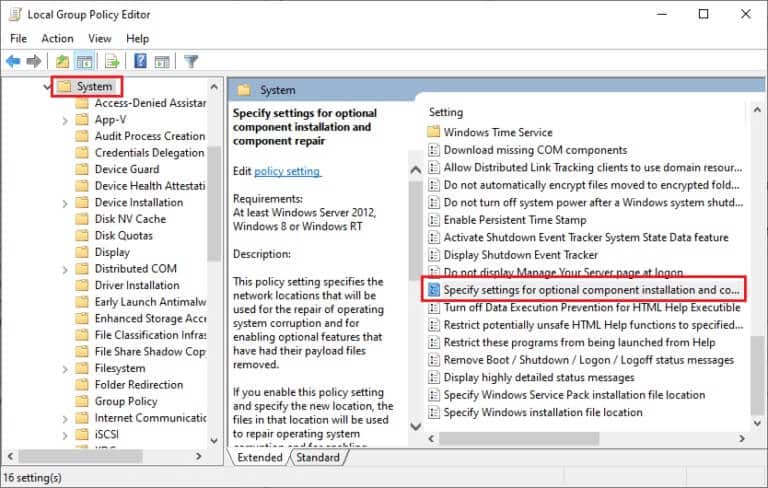
Task: Select Remove Boot / Shutdown / Logon status messages
Action: point(581,360)
